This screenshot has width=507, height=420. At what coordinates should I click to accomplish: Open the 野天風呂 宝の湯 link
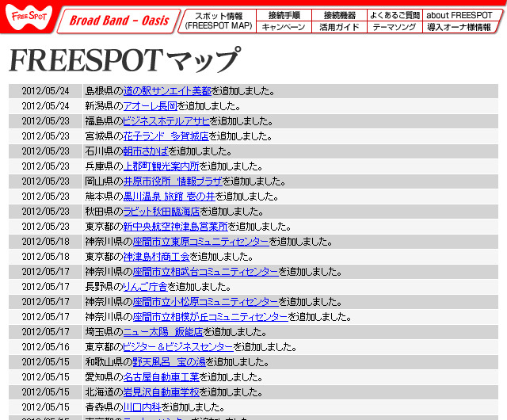[x=170, y=362]
